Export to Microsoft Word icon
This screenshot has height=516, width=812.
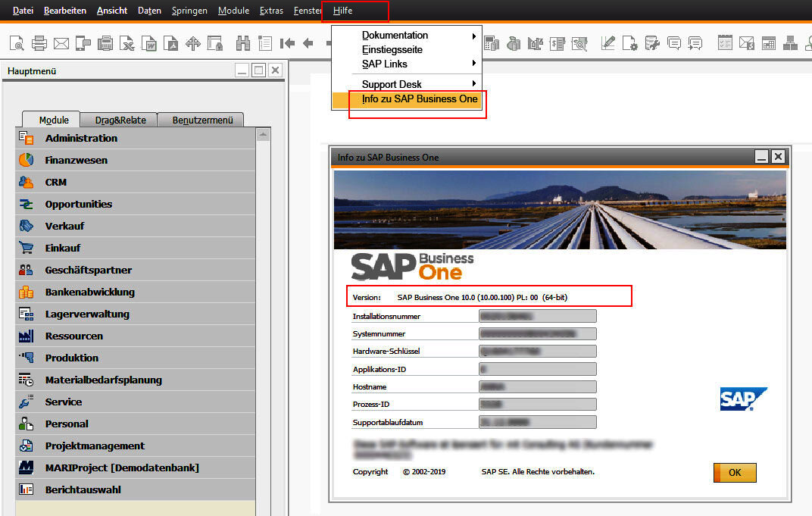coord(150,43)
